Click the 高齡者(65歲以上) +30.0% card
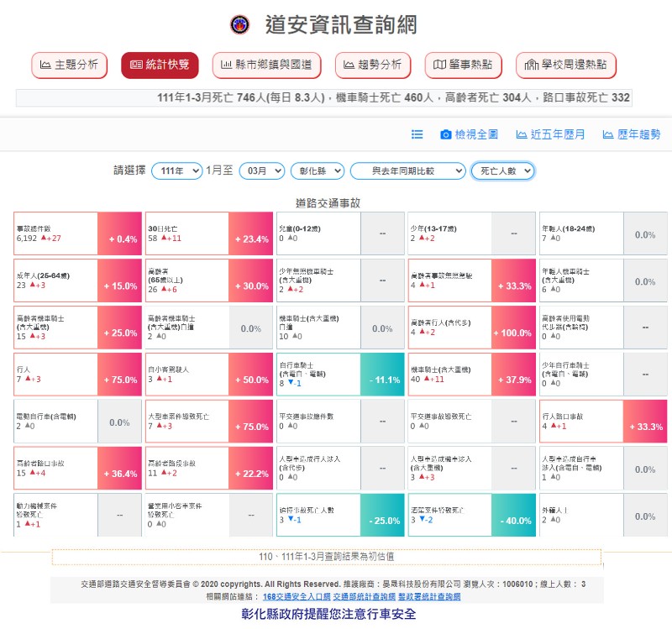Image resolution: width=672 pixels, height=629 pixels. click(x=209, y=280)
